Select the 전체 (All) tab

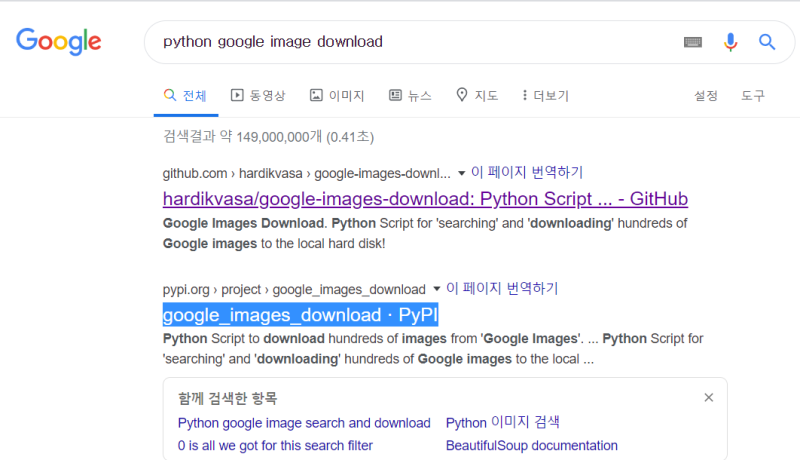pos(185,95)
